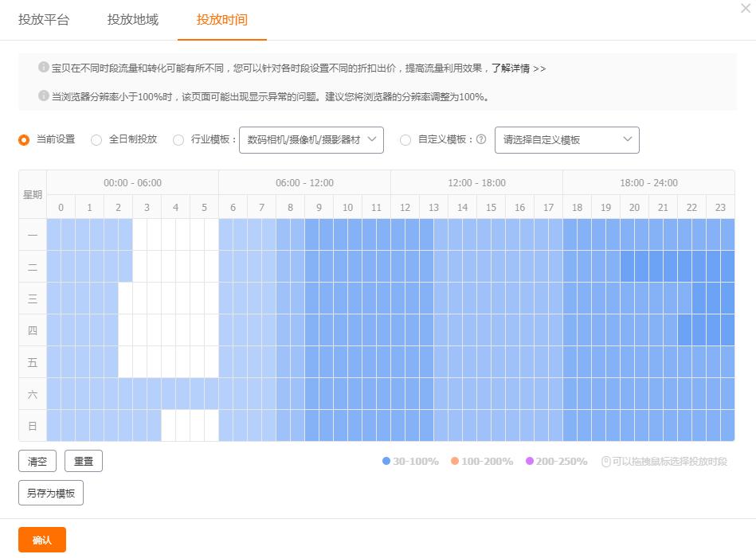756x558 pixels.
Task: Select the 当前设置 radio button
Action: click(23, 140)
